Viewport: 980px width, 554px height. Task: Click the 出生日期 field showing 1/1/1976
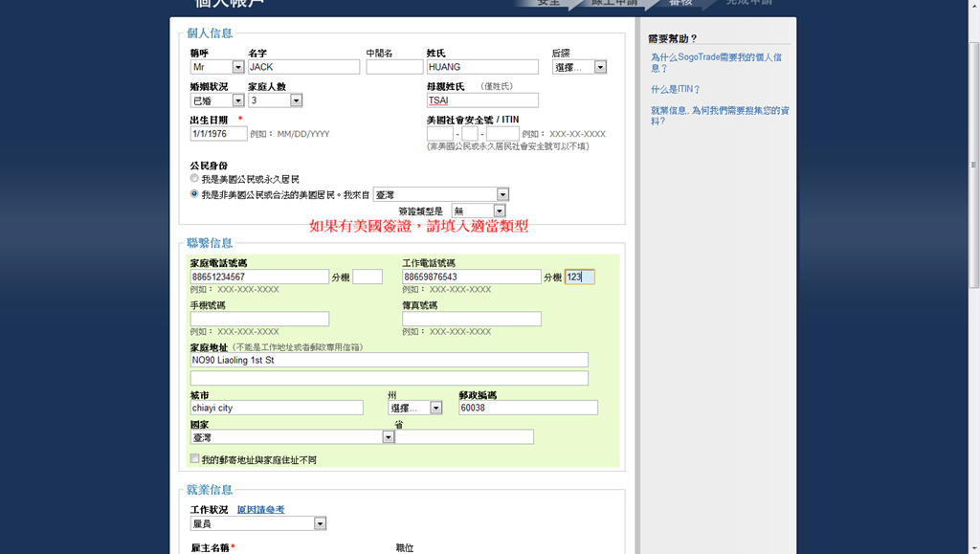(219, 134)
